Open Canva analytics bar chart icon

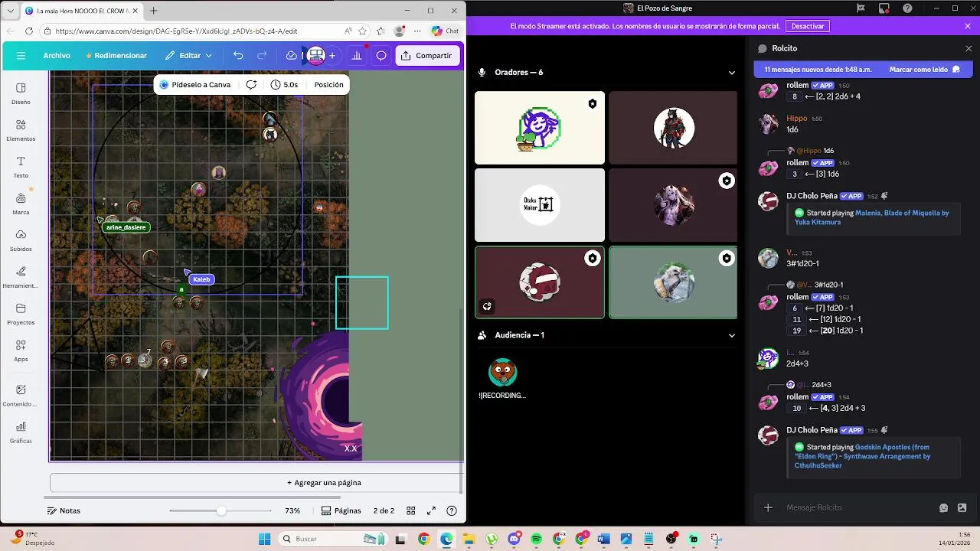coord(356,56)
